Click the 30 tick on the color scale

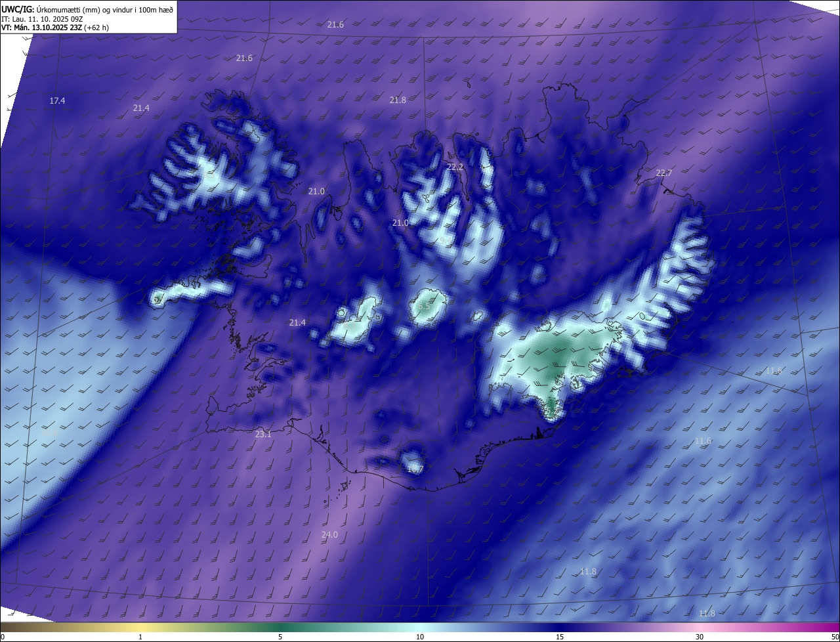(x=700, y=637)
